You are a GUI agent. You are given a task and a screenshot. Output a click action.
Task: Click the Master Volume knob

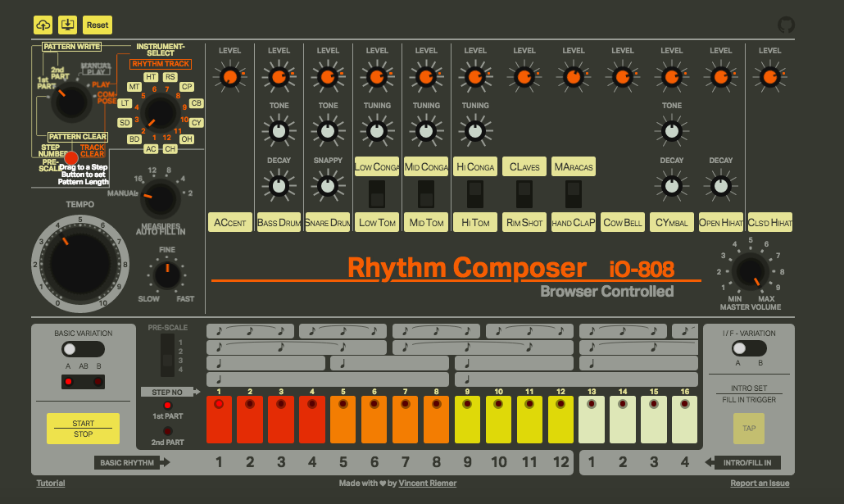(750, 272)
